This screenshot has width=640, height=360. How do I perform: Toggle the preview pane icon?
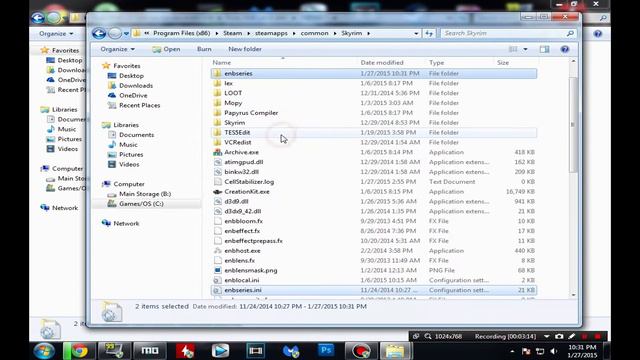click(x=544, y=49)
